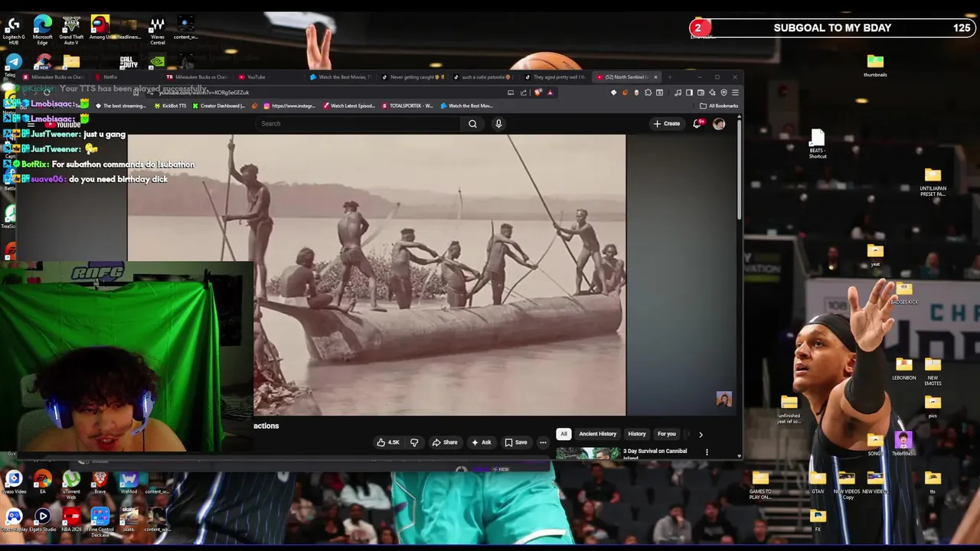980x551 pixels.
Task: Open the TOTALSPORTEK bookmark
Action: pyautogui.click(x=407, y=106)
